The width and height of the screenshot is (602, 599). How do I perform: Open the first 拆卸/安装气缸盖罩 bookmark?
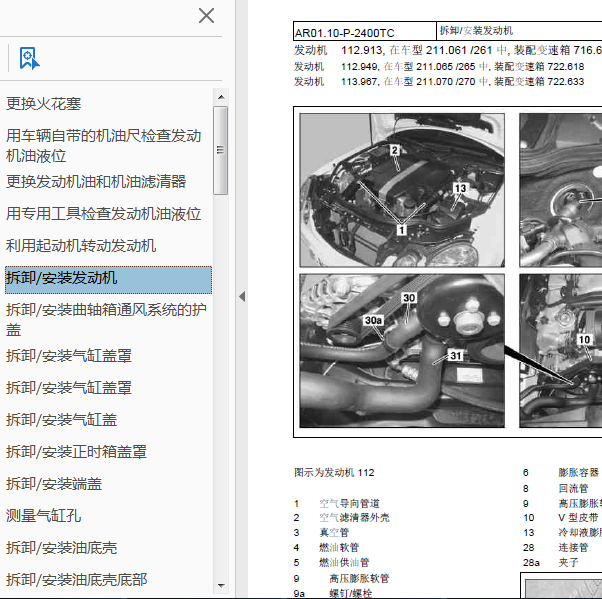click(x=69, y=356)
